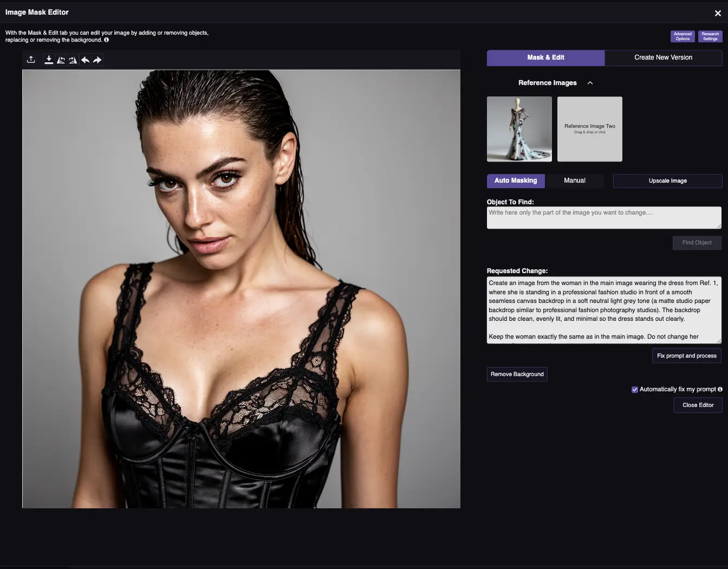This screenshot has height=569, width=728.
Task: Redo the last edit
Action: pos(97,60)
